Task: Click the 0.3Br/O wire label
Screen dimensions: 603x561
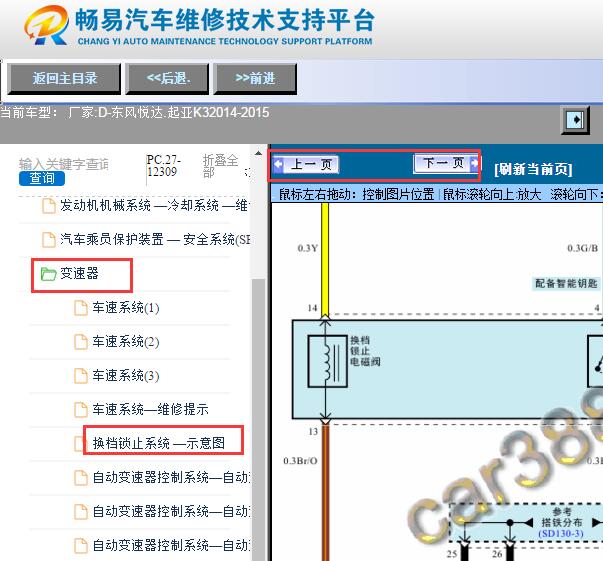Action: 300,461
